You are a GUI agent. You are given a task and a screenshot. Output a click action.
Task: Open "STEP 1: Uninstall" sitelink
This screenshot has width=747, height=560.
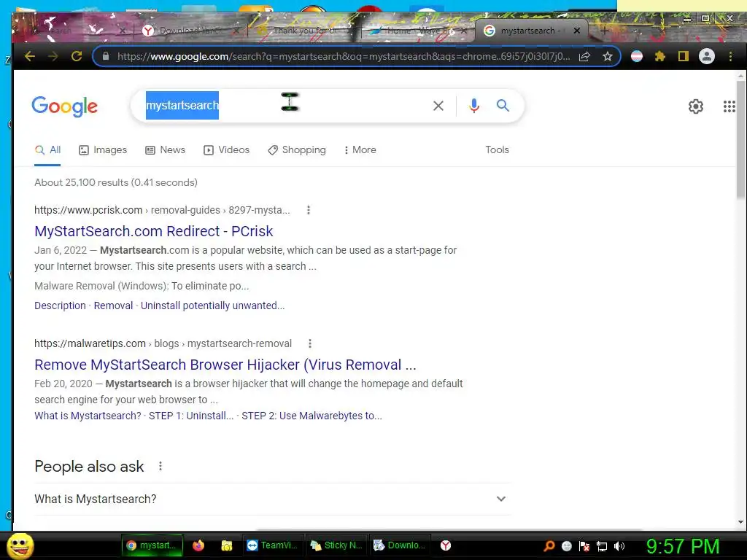click(191, 416)
